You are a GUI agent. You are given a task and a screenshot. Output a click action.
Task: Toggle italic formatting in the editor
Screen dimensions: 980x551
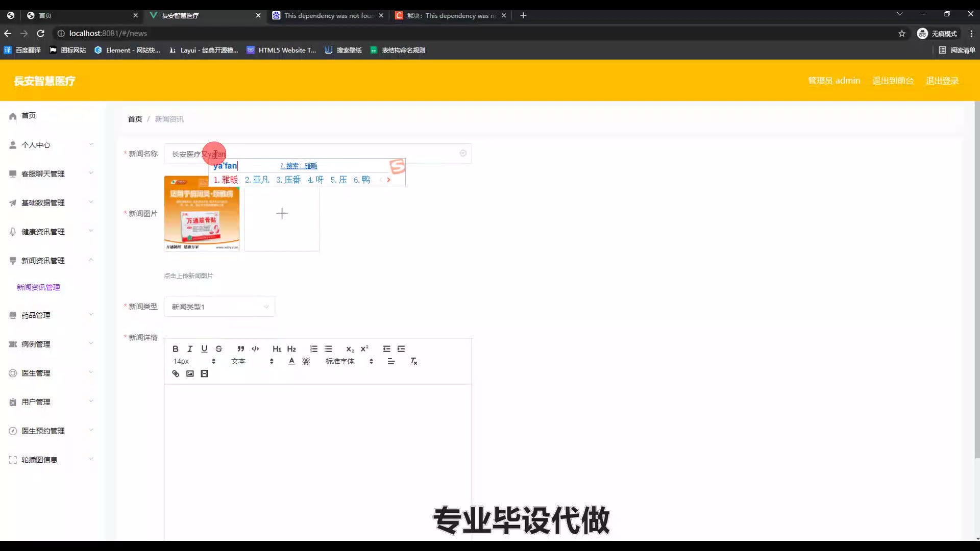pos(190,349)
